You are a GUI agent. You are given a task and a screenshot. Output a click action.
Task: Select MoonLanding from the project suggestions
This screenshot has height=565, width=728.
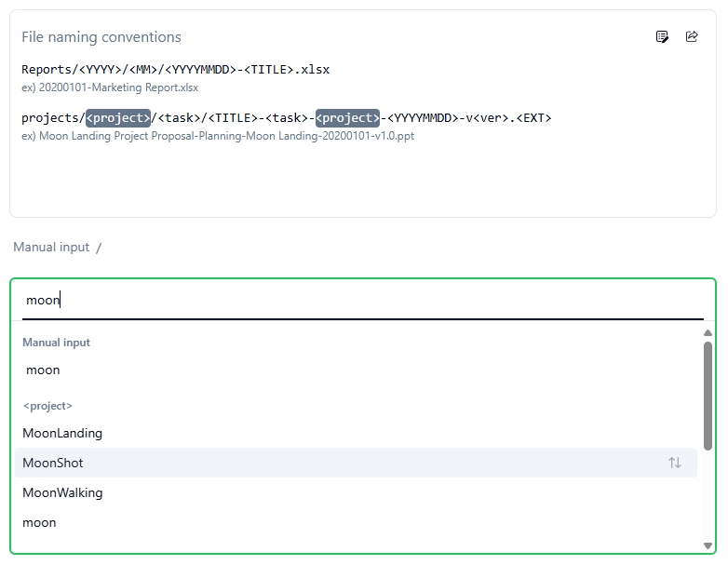pyautogui.click(x=62, y=433)
